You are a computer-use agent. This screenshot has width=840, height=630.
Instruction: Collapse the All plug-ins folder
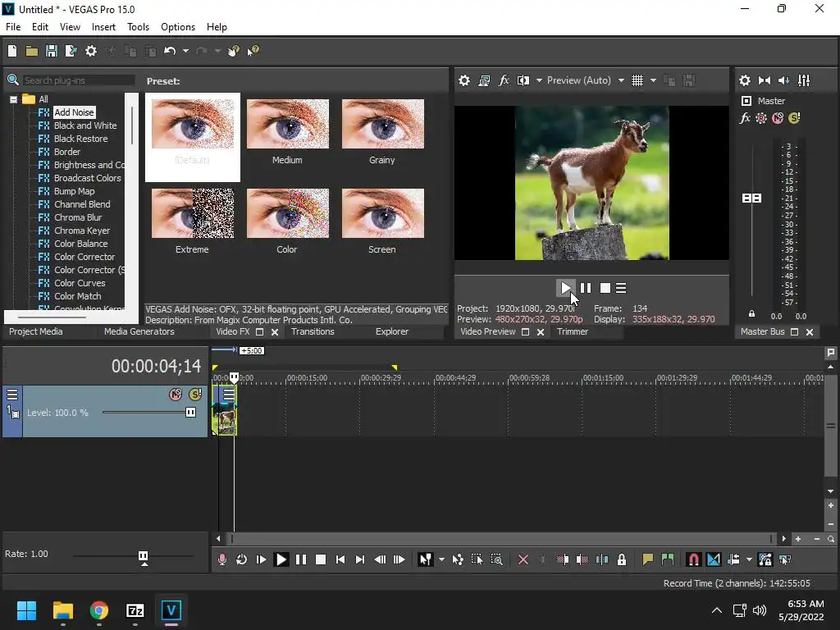(13, 99)
